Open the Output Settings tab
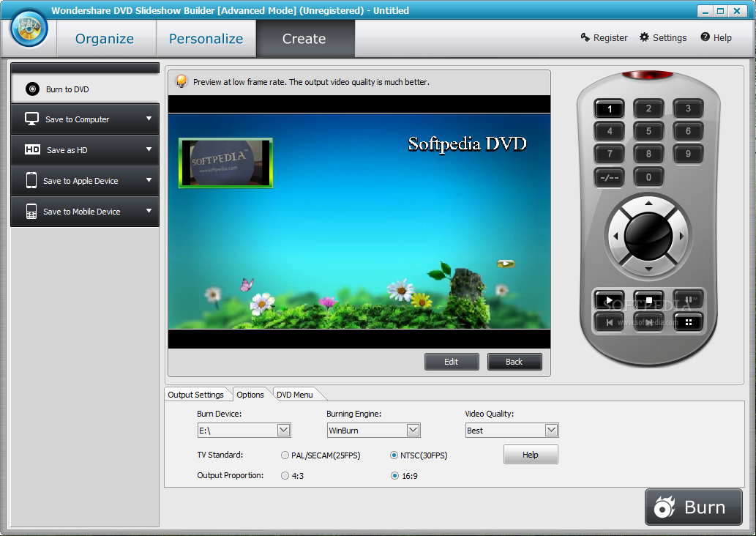This screenshot has height=536, width=756. pyautogui.click(x=195, y=395)
